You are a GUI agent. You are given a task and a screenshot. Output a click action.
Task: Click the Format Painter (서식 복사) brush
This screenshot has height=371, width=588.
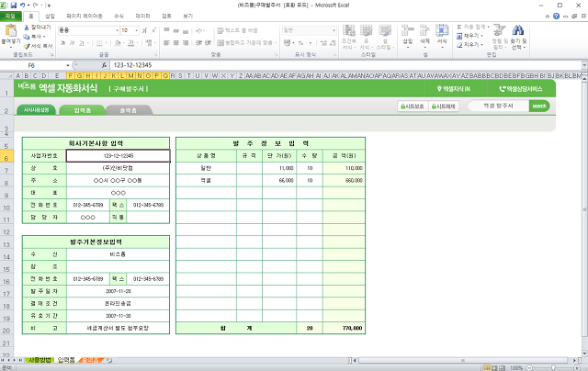[x=27, y=46]
